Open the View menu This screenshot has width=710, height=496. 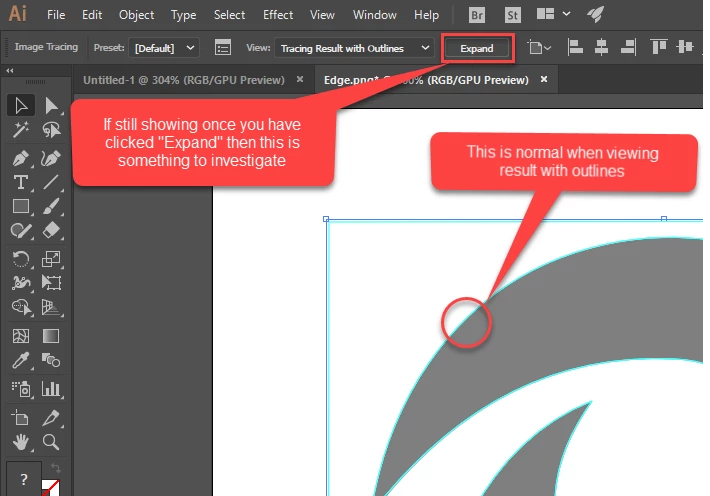[322, 15]
